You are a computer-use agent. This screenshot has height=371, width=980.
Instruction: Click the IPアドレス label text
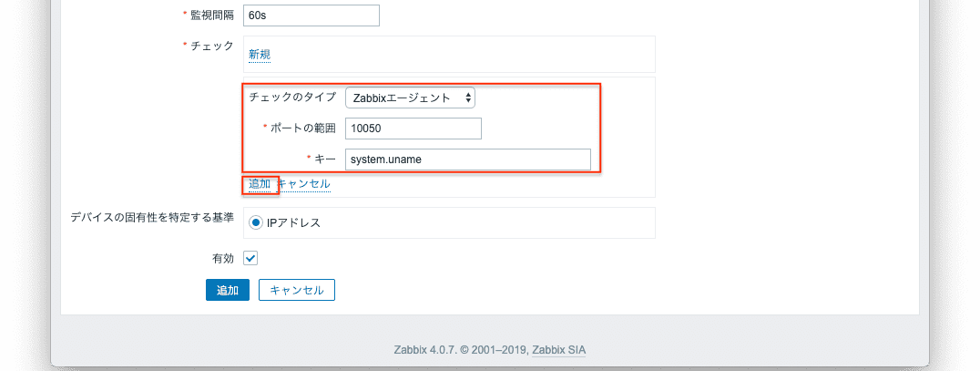click(293, 222)
